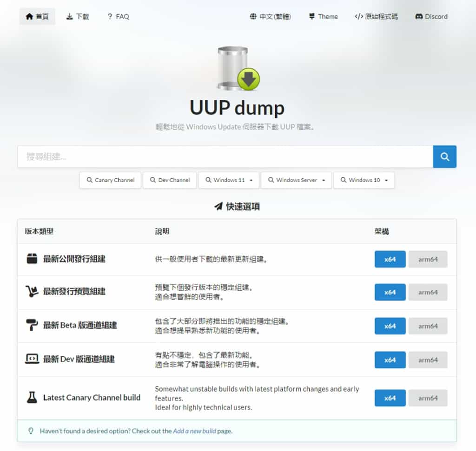476x451 pixels.
Task: Select x64 for 最新發行預覽組建
Action: point(390,292)
